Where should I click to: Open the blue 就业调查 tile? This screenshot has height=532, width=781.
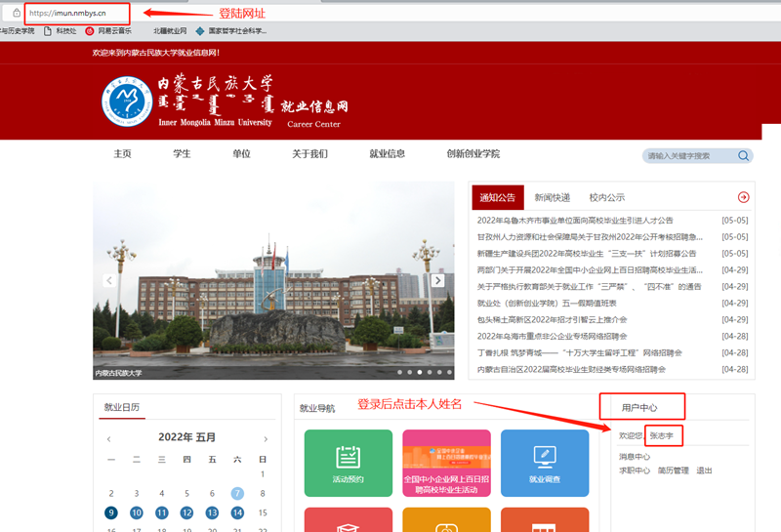545,464
